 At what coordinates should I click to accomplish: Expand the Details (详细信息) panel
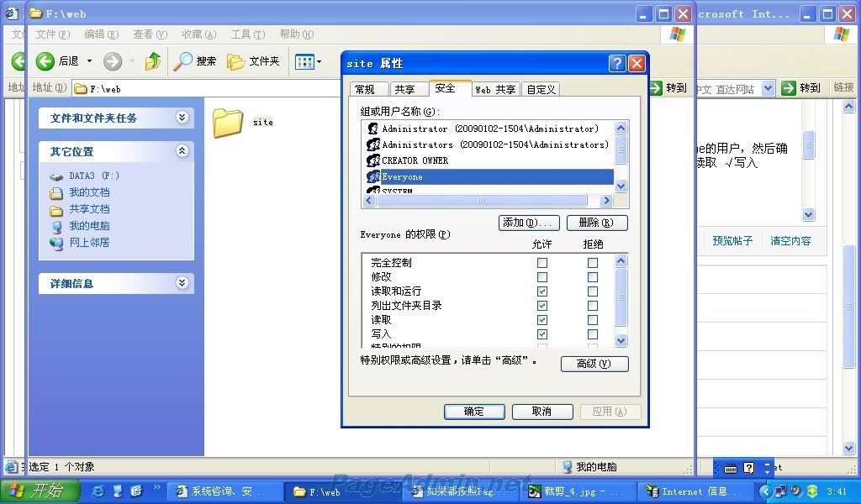(x=182, y=283)
